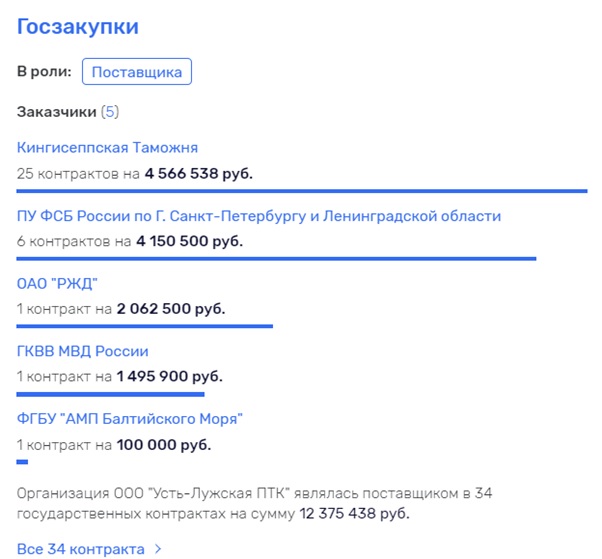
Task: Click the 1 контракт на 2 062 500 руб. text
Action: [121, 309]
